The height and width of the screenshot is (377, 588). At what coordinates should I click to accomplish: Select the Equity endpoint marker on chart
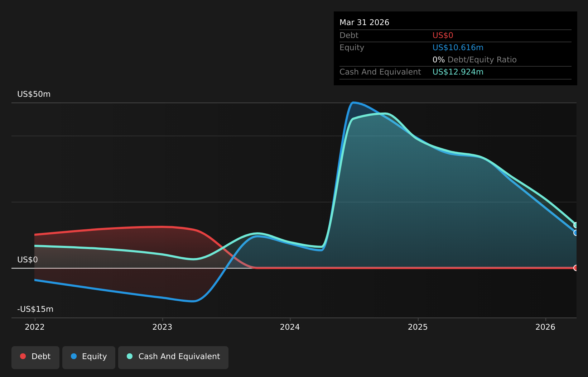pos(576,233)
